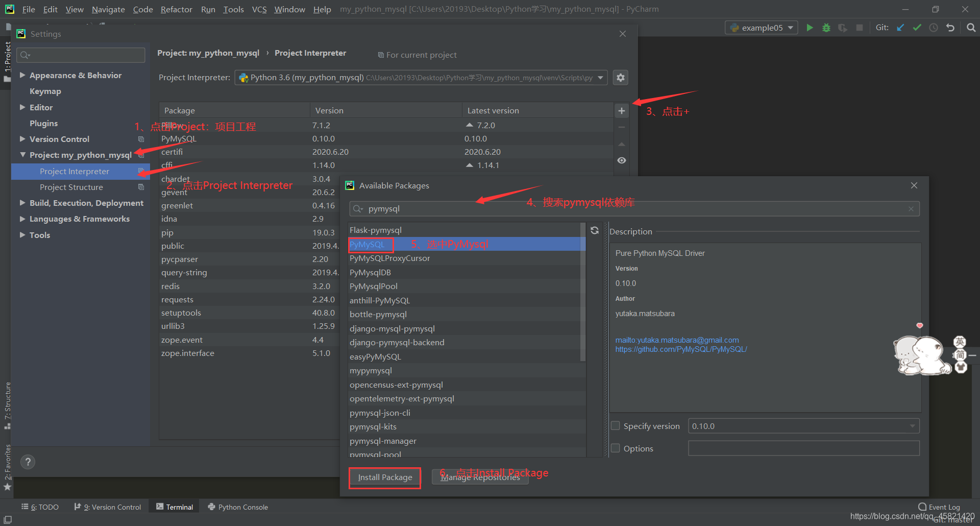Click the add package plus icon

[621, 110]
